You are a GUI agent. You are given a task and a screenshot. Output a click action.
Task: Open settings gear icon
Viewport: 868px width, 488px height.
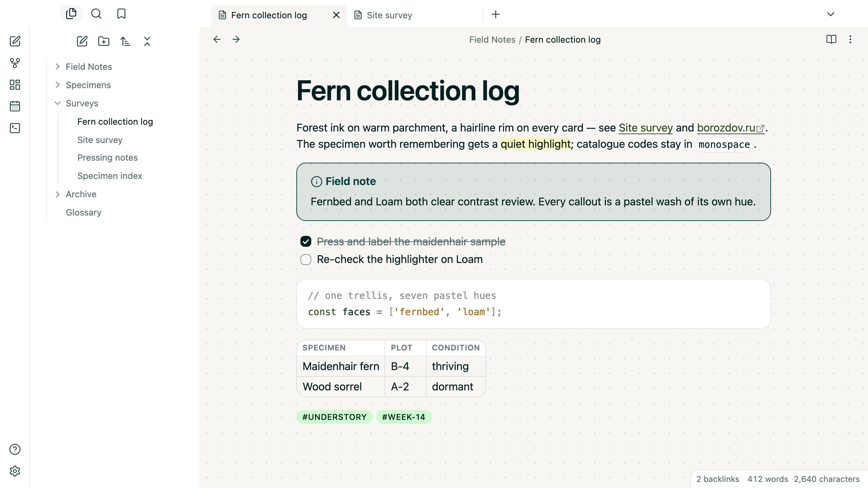[15, 471]
